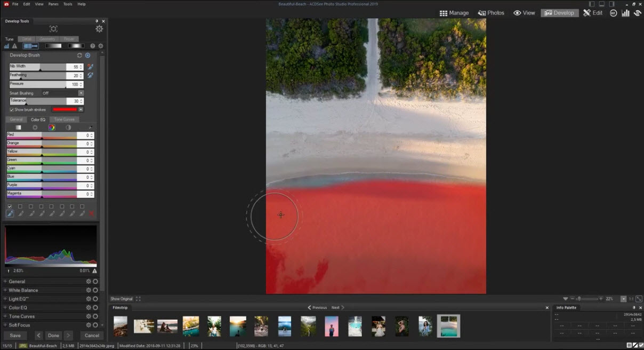Delete brush with the red X icon
This screenshot has width=644, height=350.
point(92,213)
